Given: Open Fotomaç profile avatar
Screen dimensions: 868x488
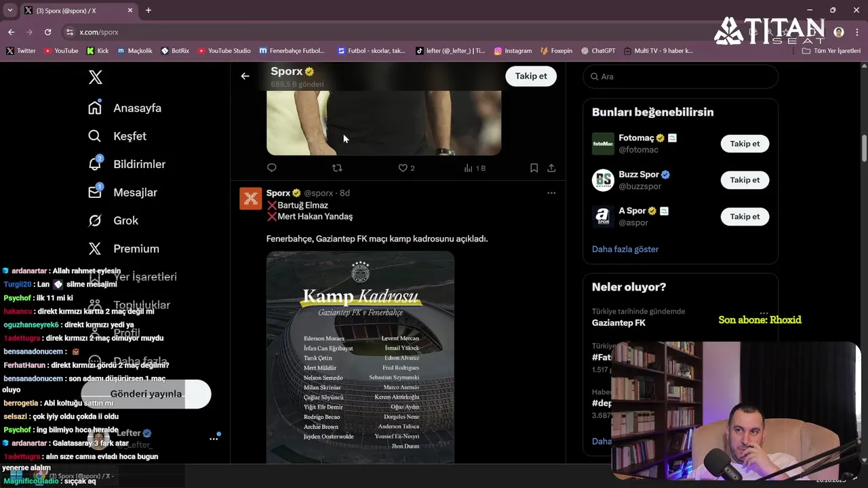Looking at the screenshot, I should (603, 144).
